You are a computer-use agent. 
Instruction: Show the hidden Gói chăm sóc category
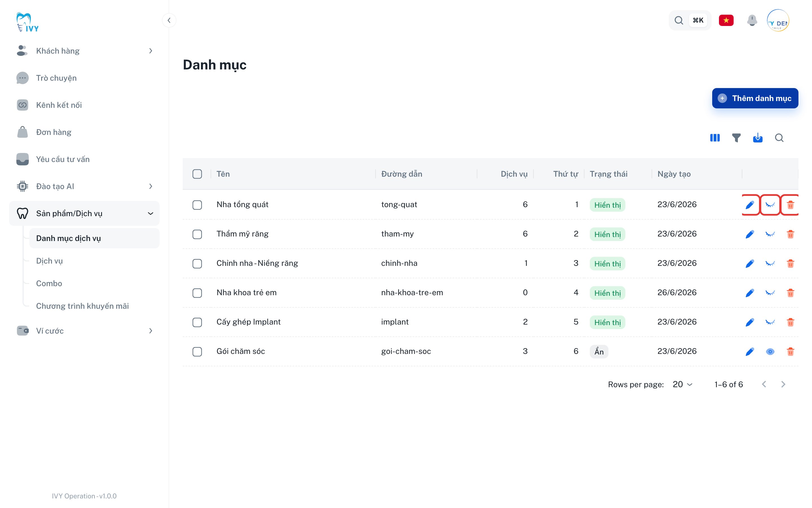(x=770, y=351)
